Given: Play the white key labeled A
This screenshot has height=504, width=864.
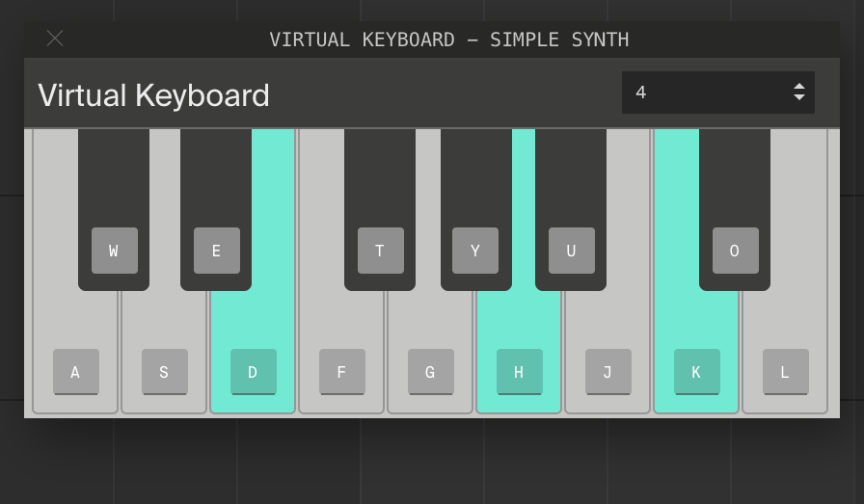Looking at the screenshot, I should pyautogui.click(x=75, y=353).
